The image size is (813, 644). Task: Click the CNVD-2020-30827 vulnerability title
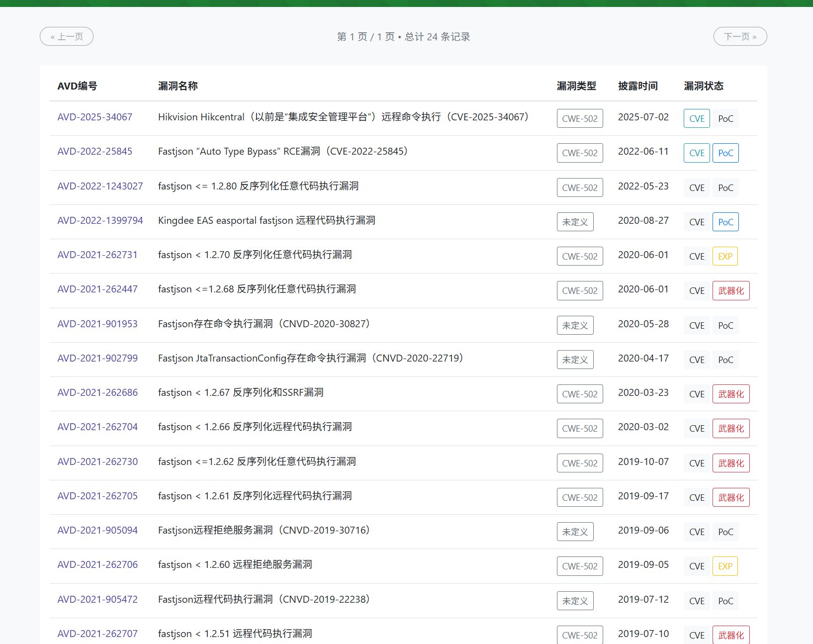click(x=264, y=324)
